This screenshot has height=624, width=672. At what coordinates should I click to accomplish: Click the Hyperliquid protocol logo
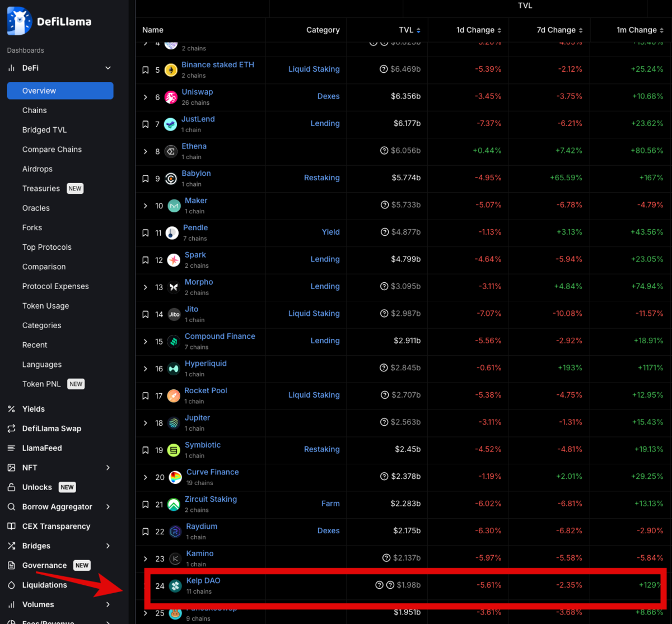[x=174, y=369]
